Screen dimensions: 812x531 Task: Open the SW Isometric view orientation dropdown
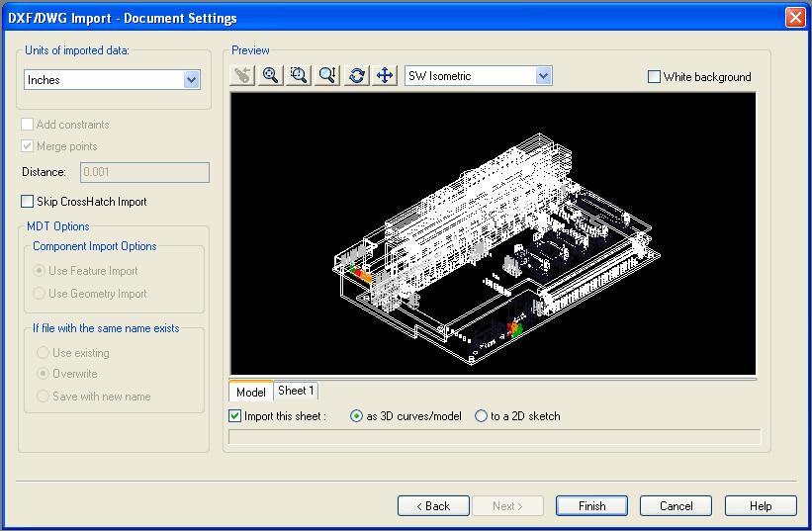(x=479, y=75)
